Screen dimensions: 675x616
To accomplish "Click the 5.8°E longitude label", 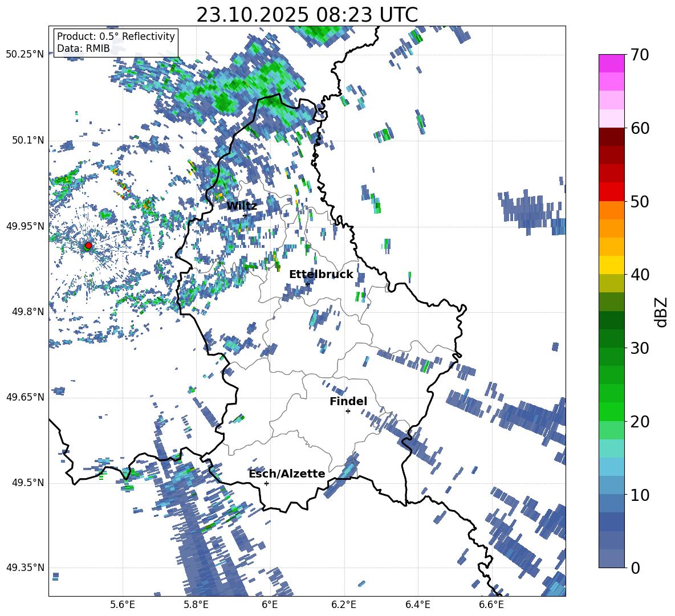I will pos(196,605).
